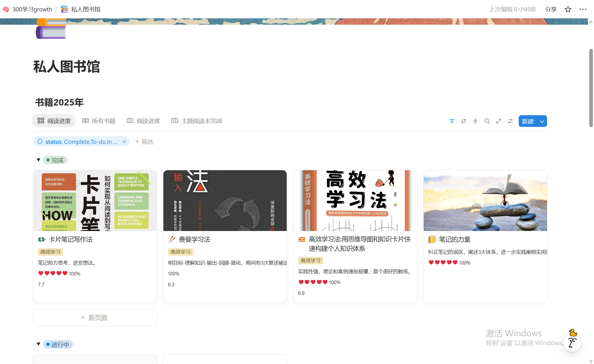This screenshot has height=364, width=594.
Task: Open the page options three-dot menu
Action: (x=583, y=9)
